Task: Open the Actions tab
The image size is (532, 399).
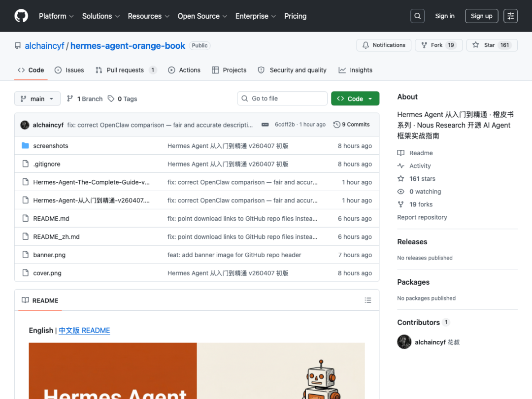Action: click(x=184, y=70)
